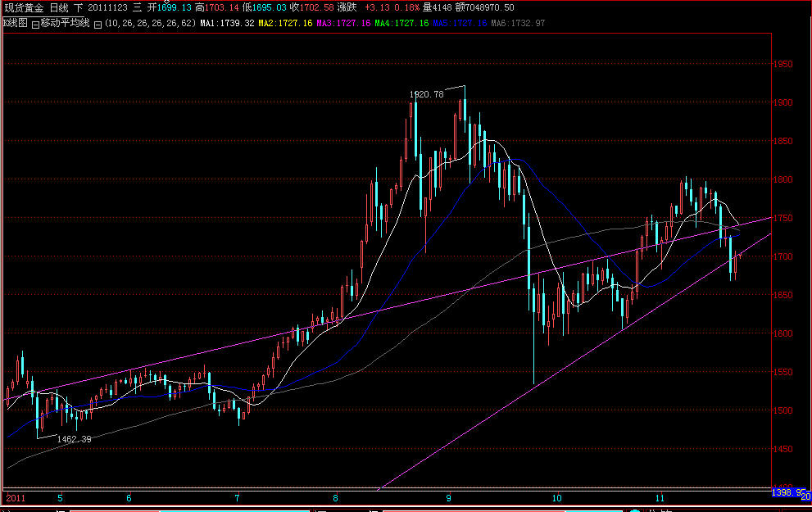This screenshot has width=812, height=512.
Task: Click the 移动平均线 indicator name
Action: pyautogui.click(x=66, y=23)
